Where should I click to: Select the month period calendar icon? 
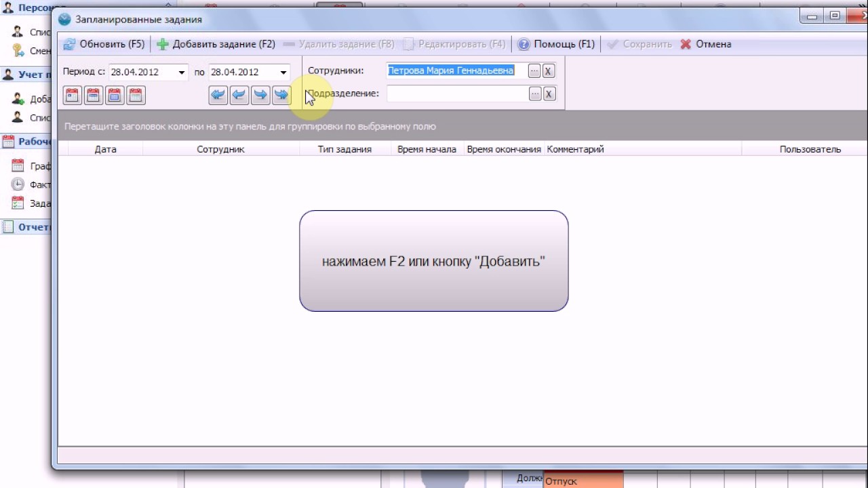[x=115, y=96]
